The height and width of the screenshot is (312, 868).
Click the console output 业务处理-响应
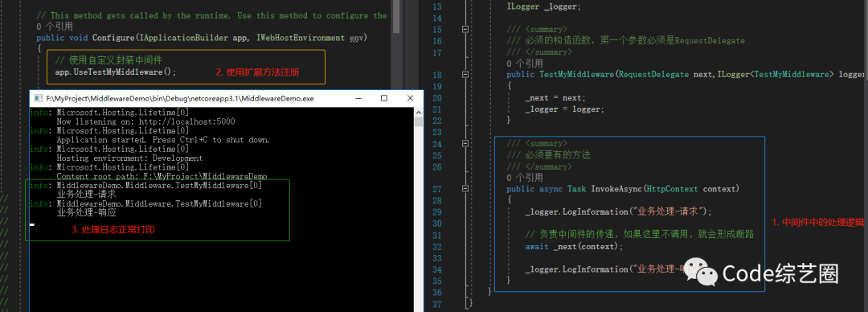(x=86, y=213)
